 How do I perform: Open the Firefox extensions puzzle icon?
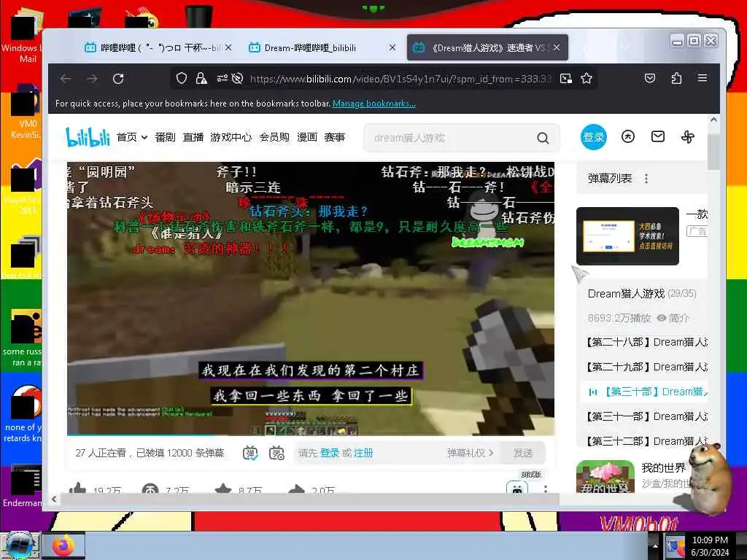click(x=676, y=78)
